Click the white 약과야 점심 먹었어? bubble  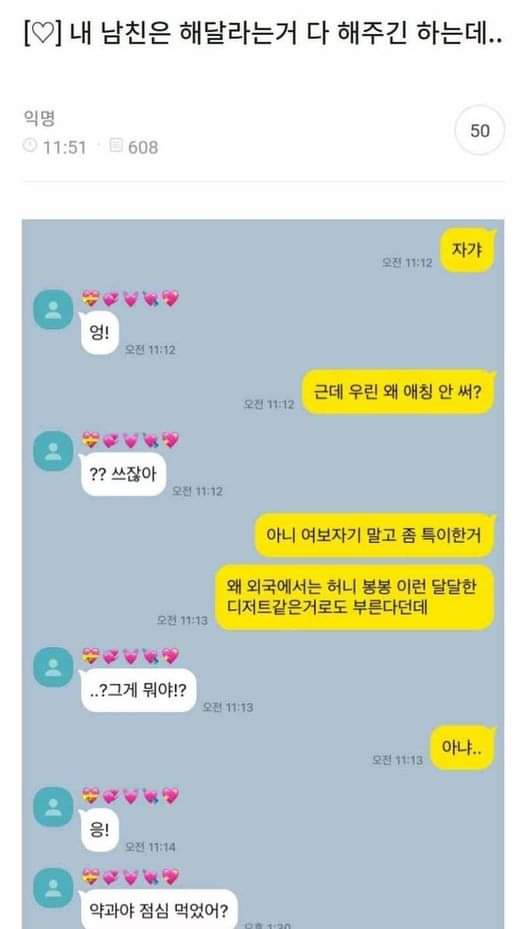(158, 909)
